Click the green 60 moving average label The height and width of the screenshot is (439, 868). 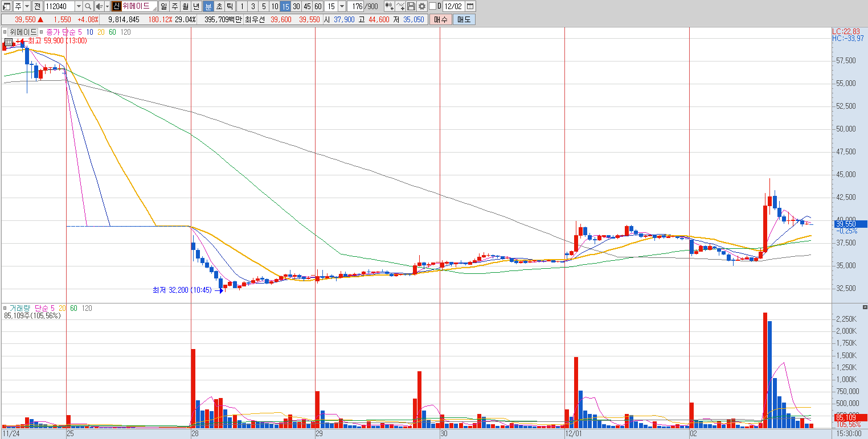113,32
